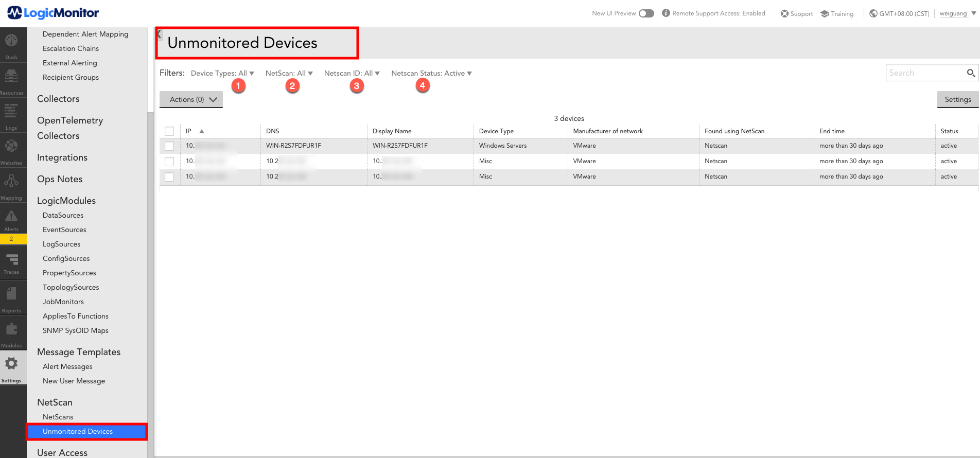The width and height of the screenshot is (980, 458).
Task: Open the Actions (0) dropdown
Action: (x=191, y=100)
